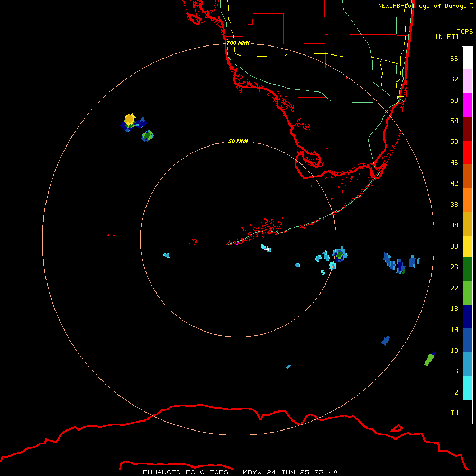Click the legend value 50
Viewport: 476px width, 476px height.
pos(454,142)
